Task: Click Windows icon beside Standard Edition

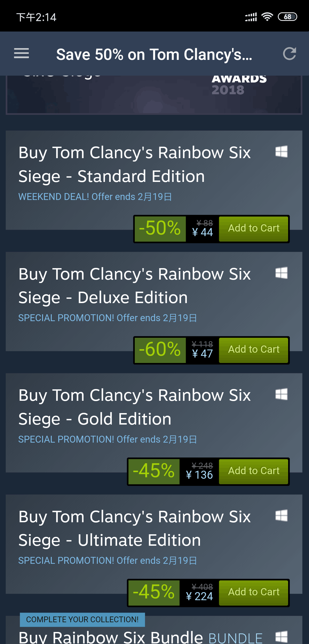Action: (x=281, y=152)
